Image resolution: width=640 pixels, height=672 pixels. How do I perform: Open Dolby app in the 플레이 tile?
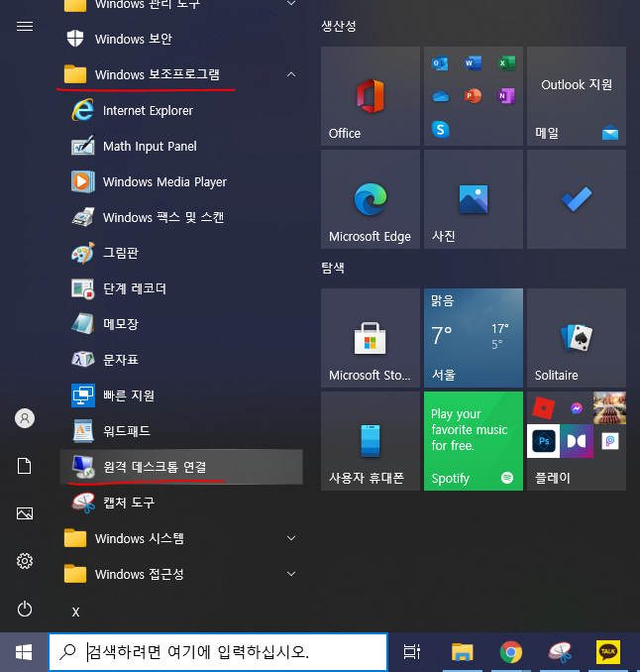[577, 441]
